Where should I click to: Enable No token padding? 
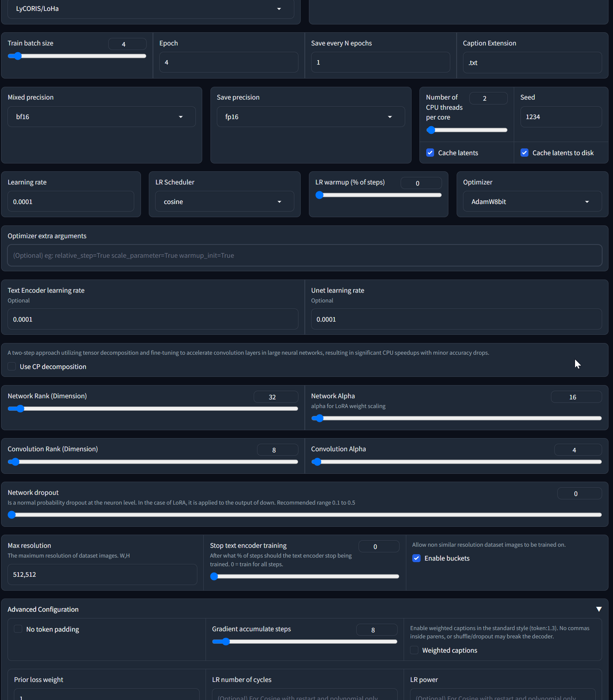click(x=18, y=629)
